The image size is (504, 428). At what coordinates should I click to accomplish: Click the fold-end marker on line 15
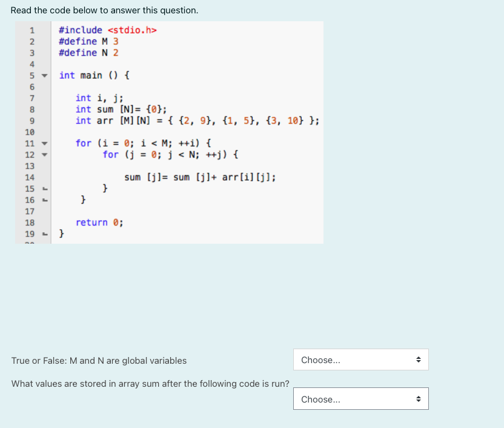pos(44,189)
